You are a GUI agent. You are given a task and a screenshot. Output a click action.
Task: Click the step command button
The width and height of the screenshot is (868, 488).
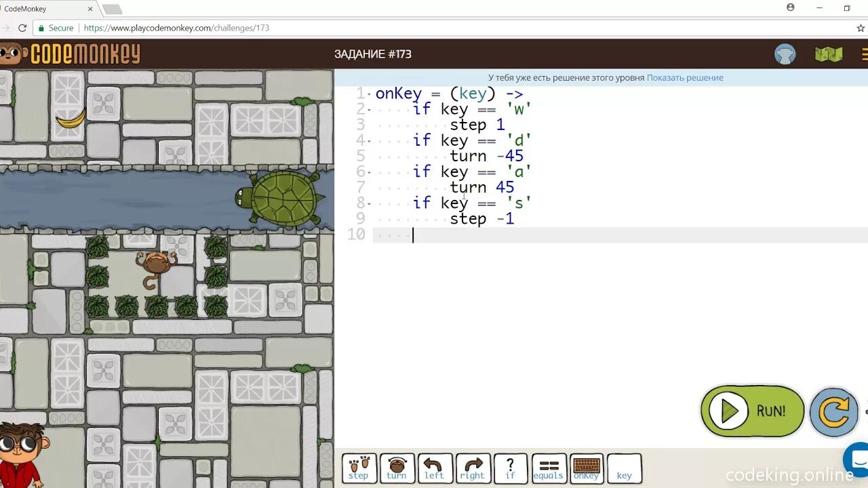coord(359,468)
